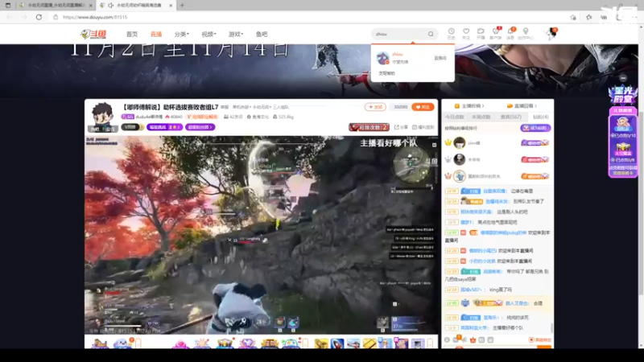Screen dimensions: 644x362
Task: Click the first chest icon in floating widget
Action: (622, 125)
